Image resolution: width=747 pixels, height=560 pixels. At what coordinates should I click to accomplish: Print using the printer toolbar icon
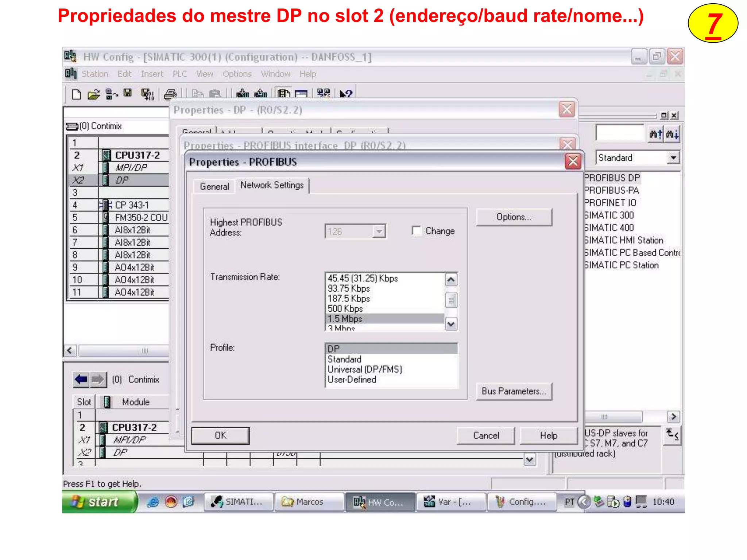[x=170, y=94]
